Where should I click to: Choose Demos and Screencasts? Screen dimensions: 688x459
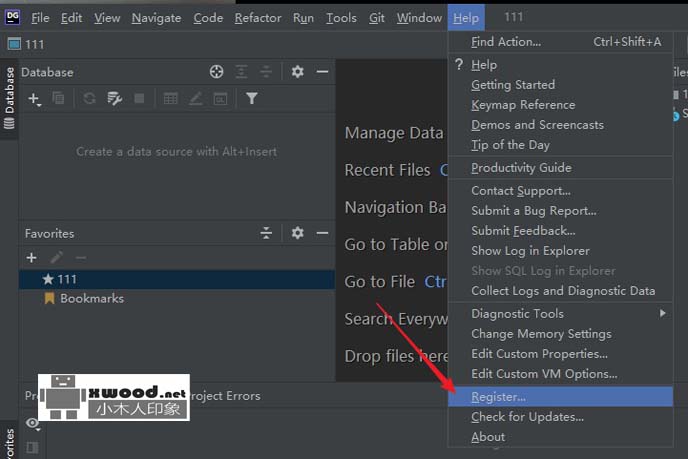click(560, 125)
